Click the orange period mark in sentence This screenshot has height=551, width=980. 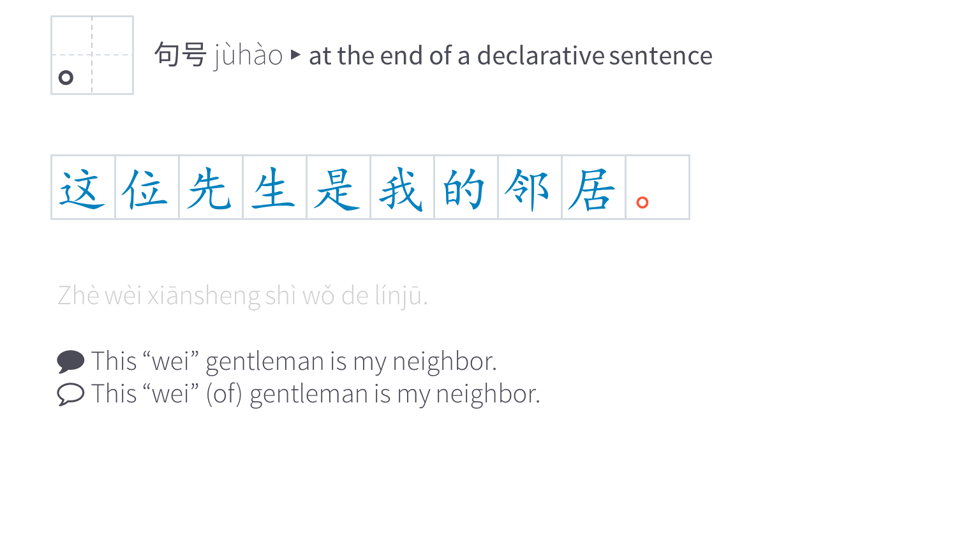pos(642,202)
